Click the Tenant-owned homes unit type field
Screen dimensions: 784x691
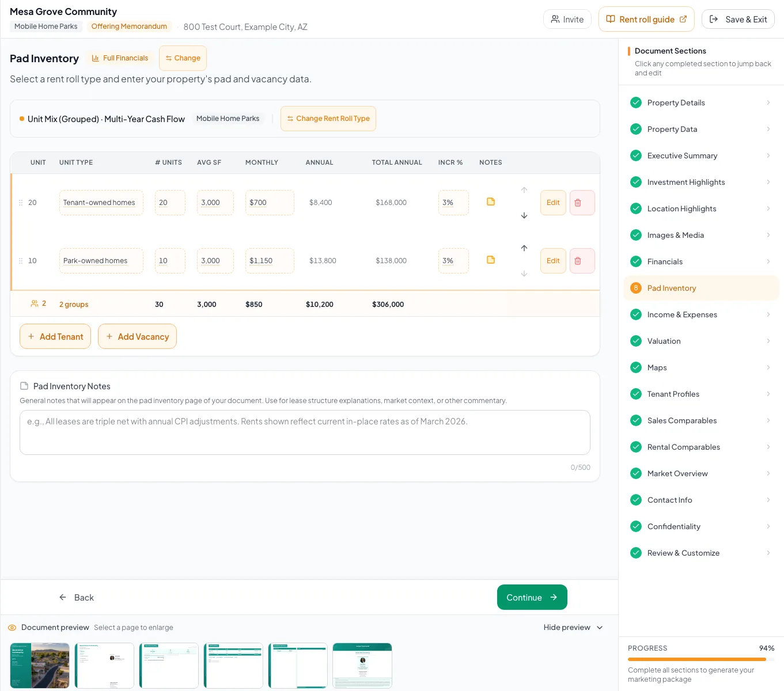101,203
